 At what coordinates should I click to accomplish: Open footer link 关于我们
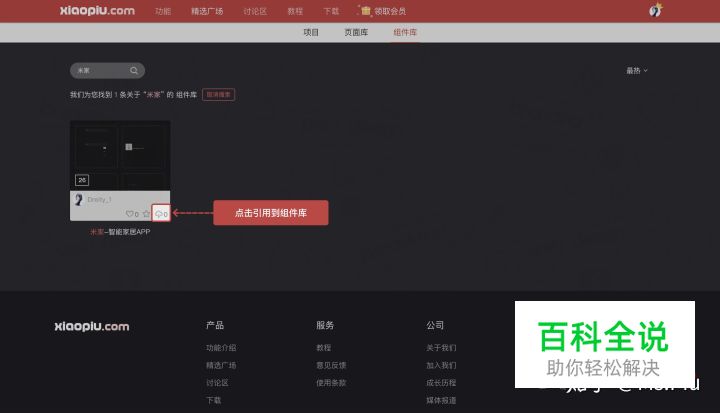click(x=441, y=348)
